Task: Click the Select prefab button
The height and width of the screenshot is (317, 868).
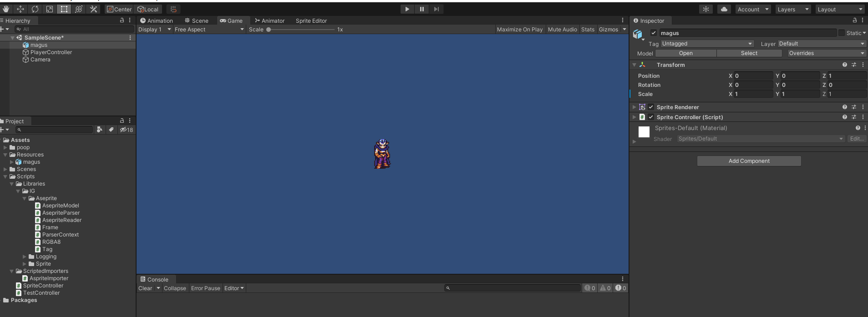Action: (749, 53)
